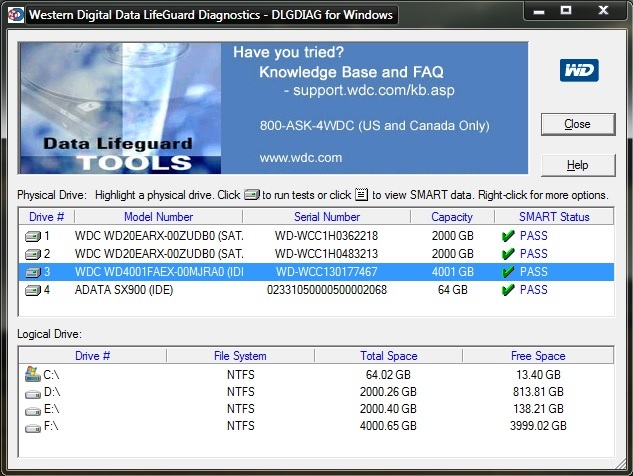Click NTFS file system for C:\ drive
633x476 pixels.
point(241,375)
